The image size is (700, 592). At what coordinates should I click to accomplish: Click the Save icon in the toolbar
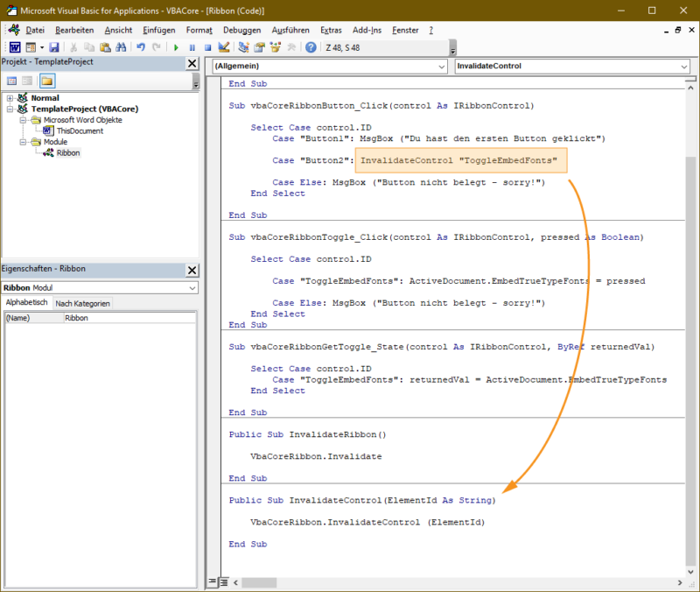[x=52, y=46]
